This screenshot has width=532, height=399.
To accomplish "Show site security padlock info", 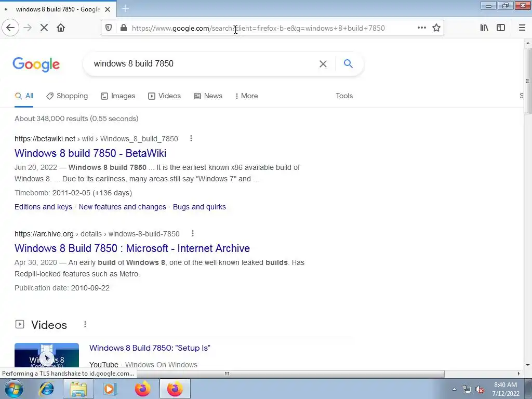I will coord(124,28).
